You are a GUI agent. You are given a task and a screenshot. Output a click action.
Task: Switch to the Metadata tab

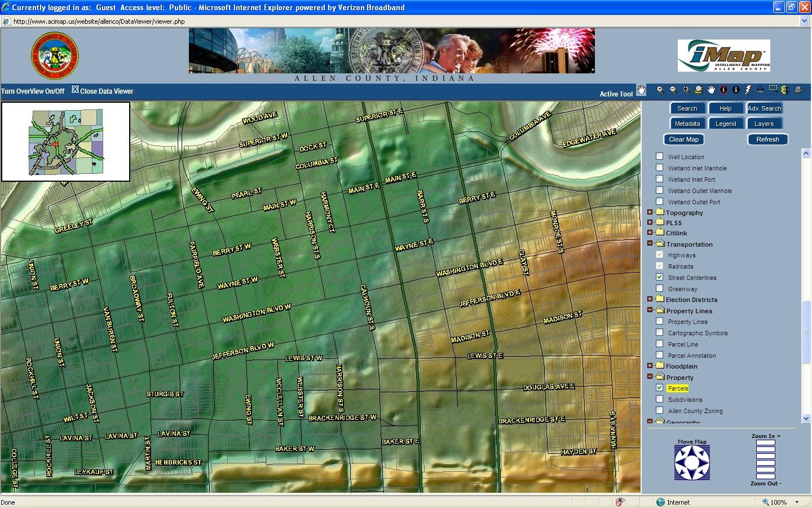(x=687, y=124)
